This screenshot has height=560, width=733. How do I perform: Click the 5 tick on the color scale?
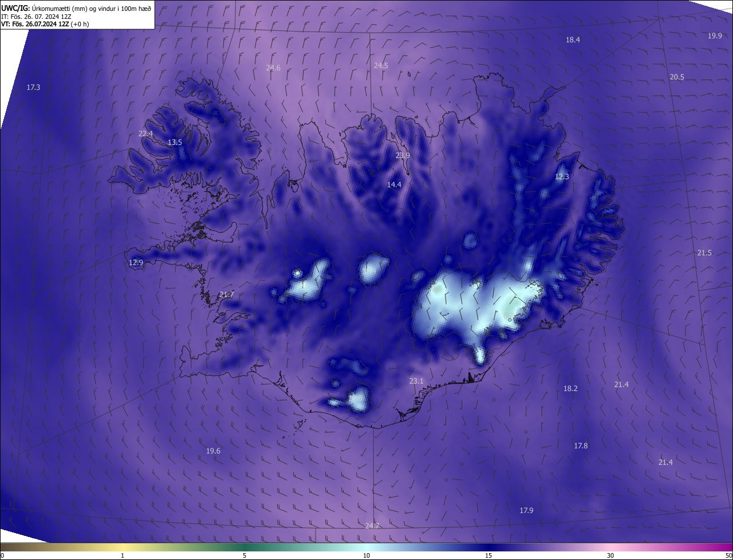point(245,556)
